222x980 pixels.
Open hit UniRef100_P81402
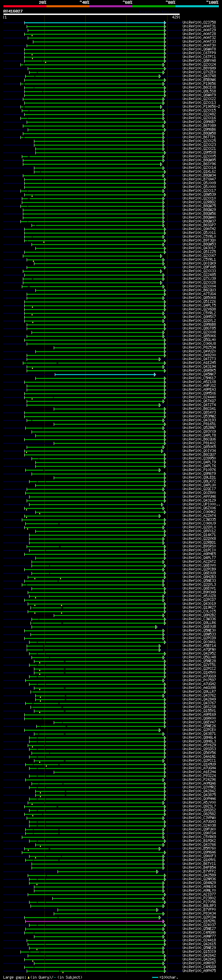point(199,443)
